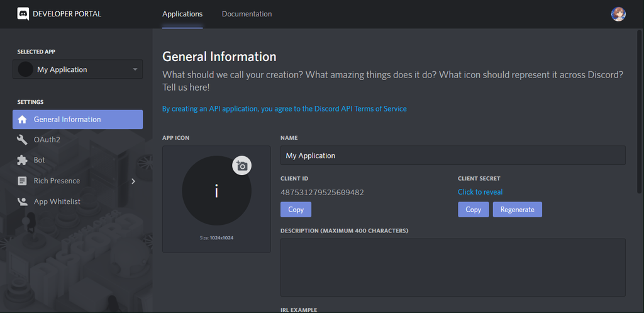Copy the Client Secret
The height and width of the screenshot is (313, 644).
click(x=473, y=209)
